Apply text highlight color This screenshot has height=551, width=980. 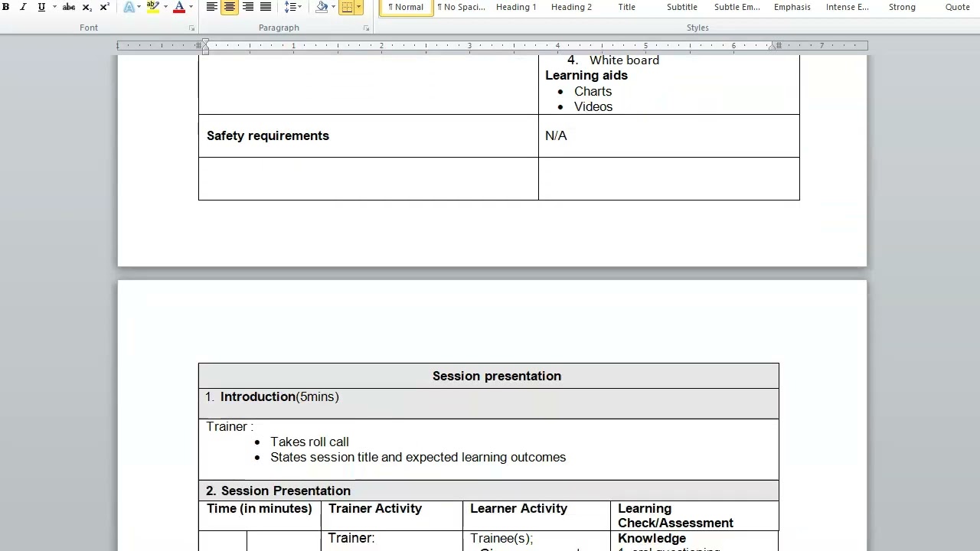(152, 7)
